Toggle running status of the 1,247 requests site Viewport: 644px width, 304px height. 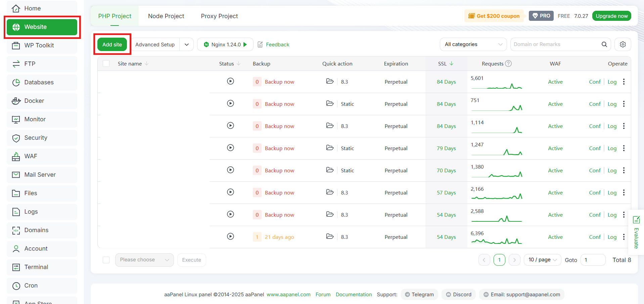click(230, 147)
